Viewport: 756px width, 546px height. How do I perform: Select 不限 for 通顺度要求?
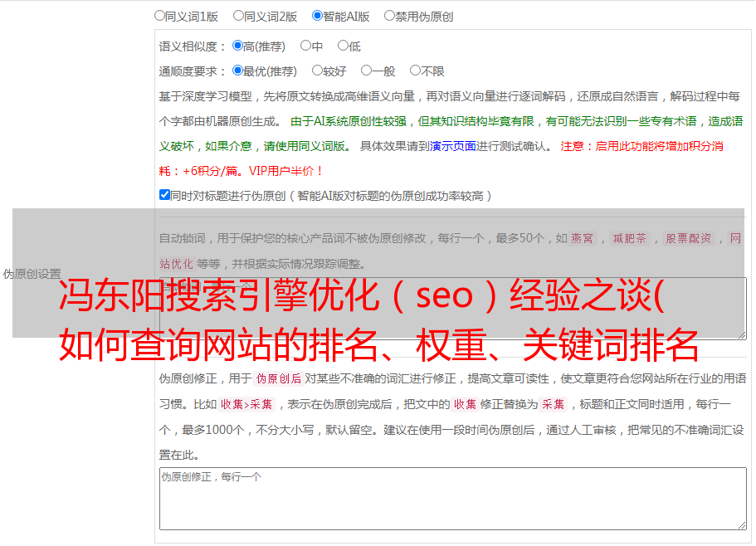pyautogui.click(x=415, y=71)
